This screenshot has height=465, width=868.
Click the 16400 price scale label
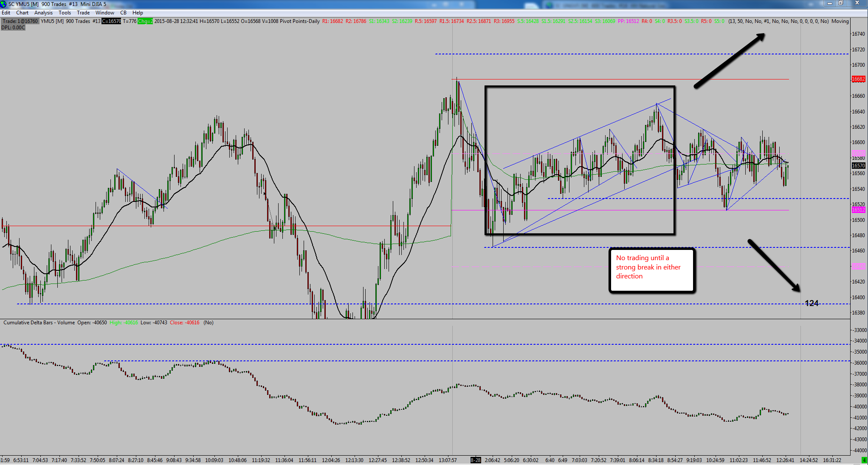point(858,298)
